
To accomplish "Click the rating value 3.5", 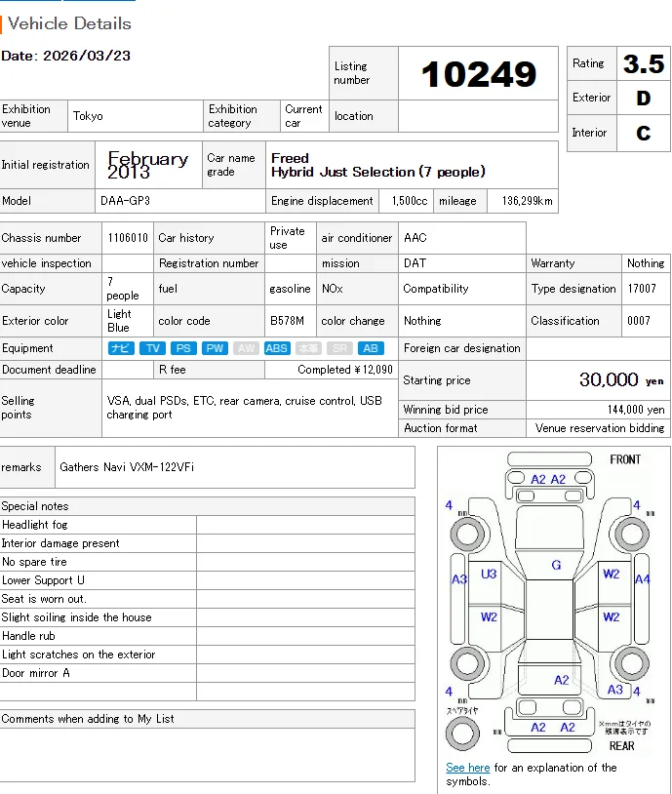I will coord(644,63).
